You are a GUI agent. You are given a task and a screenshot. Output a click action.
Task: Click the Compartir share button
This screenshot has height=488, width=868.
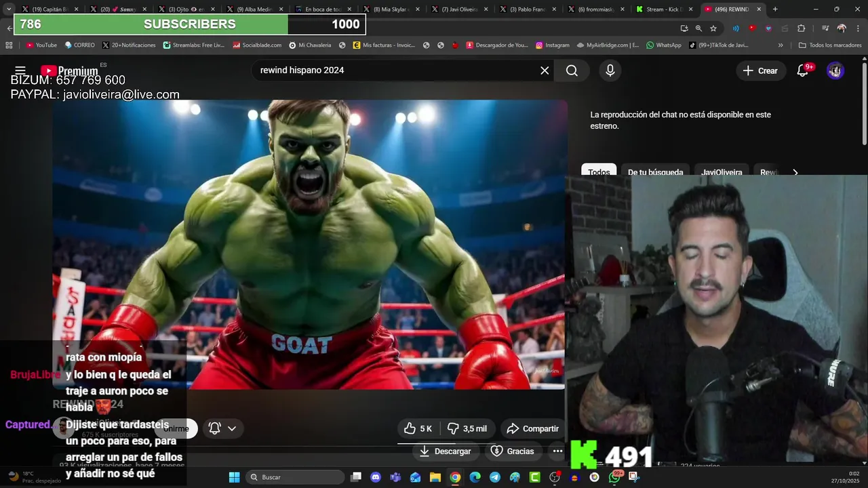532,428
